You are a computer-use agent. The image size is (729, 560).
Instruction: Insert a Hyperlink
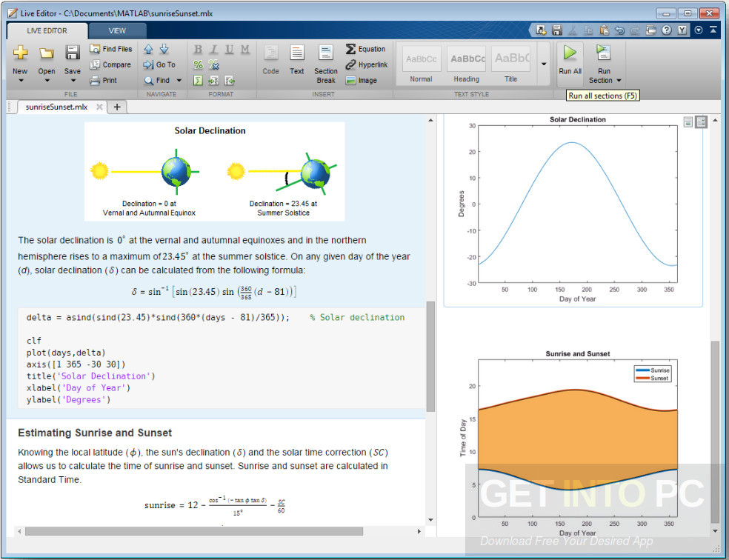(x=367, y=64)
